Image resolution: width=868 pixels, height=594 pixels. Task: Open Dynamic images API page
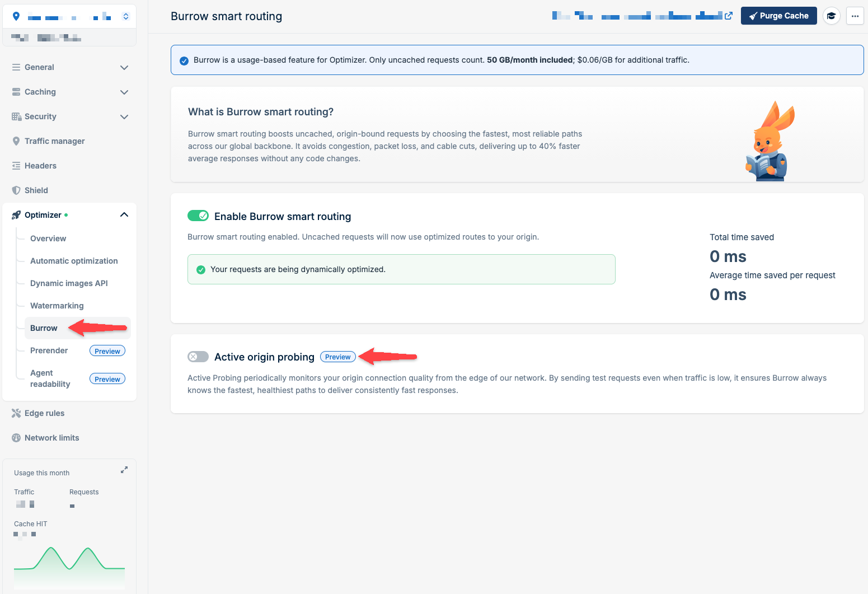tap(69, 283)
